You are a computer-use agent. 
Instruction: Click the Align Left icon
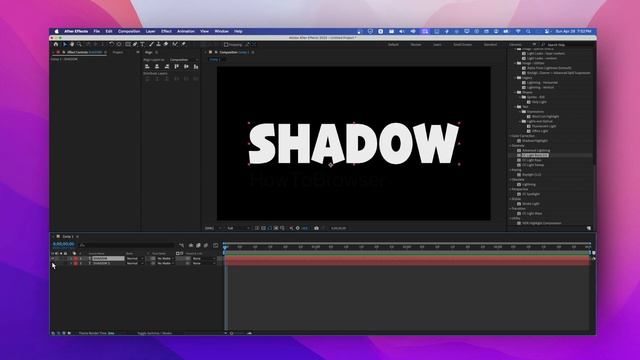[147, 66]
